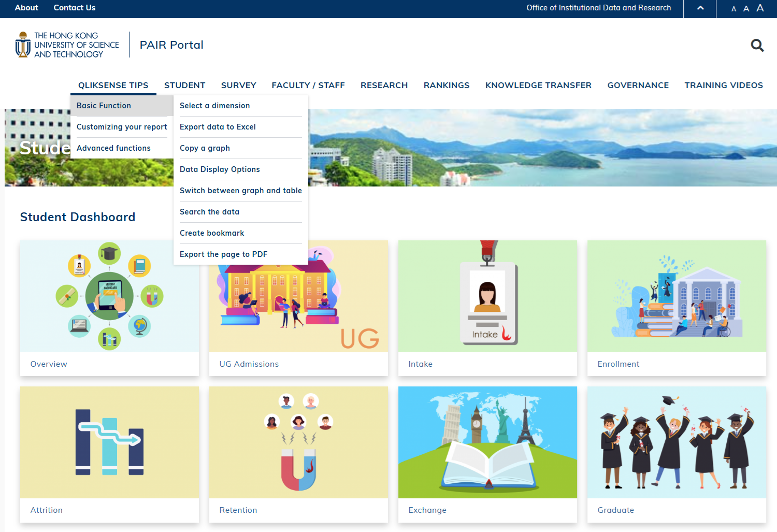Click the Attrition card label

pos(47,510)
